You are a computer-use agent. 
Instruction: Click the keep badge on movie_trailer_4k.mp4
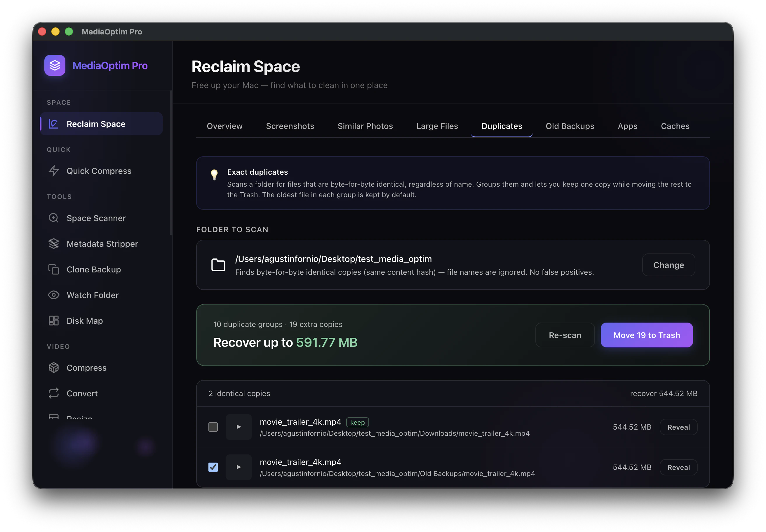pyautogui.click(x=357, y=422)
